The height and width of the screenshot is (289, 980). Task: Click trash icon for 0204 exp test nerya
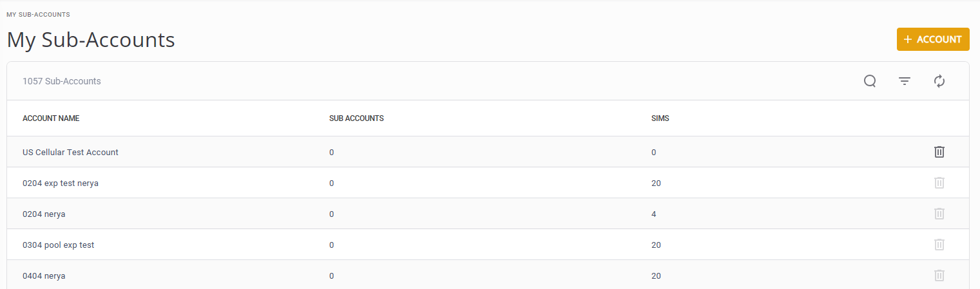(939, 183)
